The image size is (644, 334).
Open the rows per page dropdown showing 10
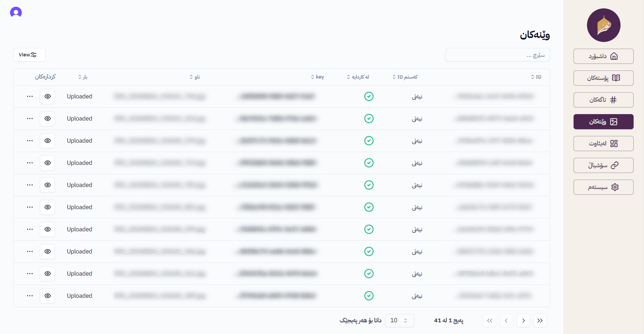pyautogui.click(x=399, y=321)
